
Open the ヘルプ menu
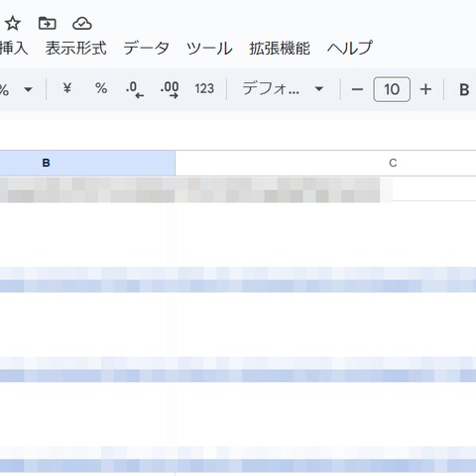click(350, 49)
